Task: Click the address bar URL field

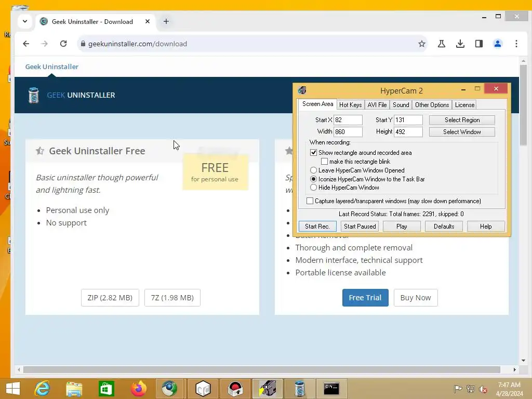Action: click(251, 44)
